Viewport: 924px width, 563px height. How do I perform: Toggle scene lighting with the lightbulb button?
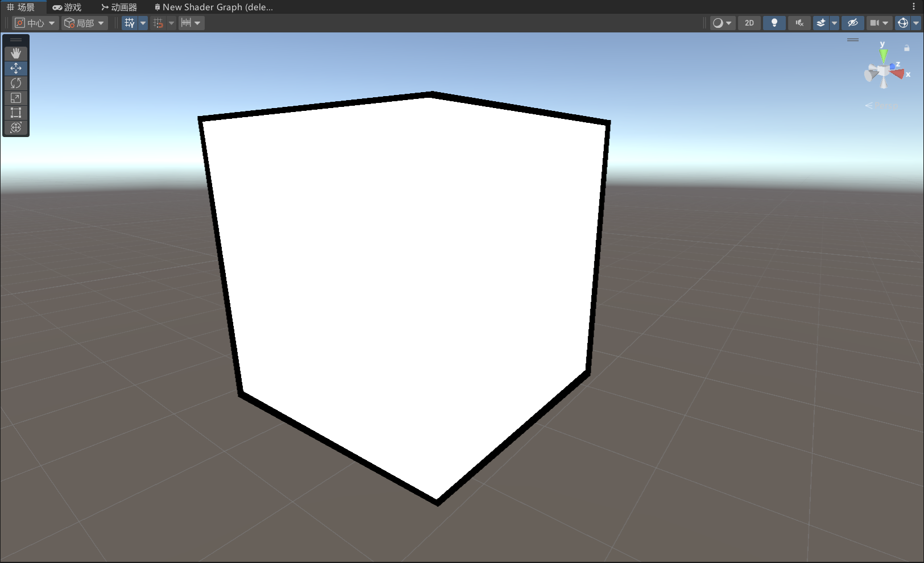[774, 23]
